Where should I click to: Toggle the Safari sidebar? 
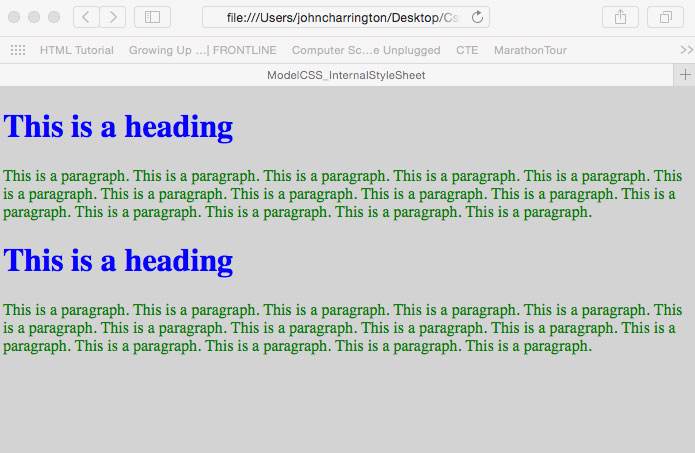point(152,17)
